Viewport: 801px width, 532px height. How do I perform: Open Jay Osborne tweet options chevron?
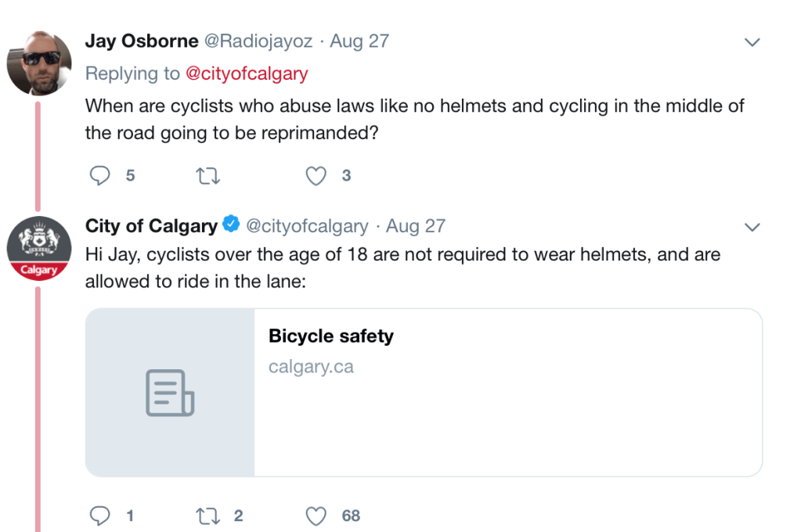click(752, 42)
